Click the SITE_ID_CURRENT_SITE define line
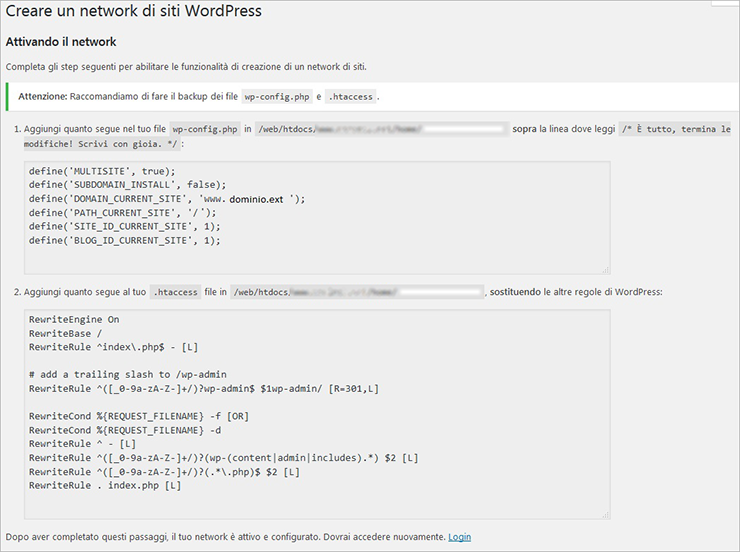 click(125, 226)
